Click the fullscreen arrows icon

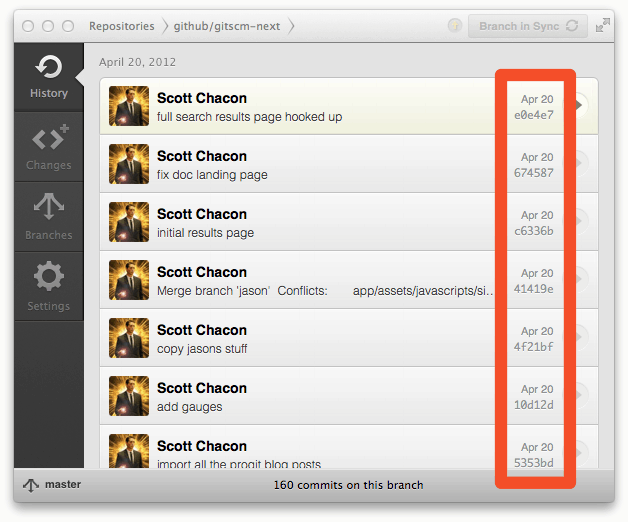pos(602,26)
